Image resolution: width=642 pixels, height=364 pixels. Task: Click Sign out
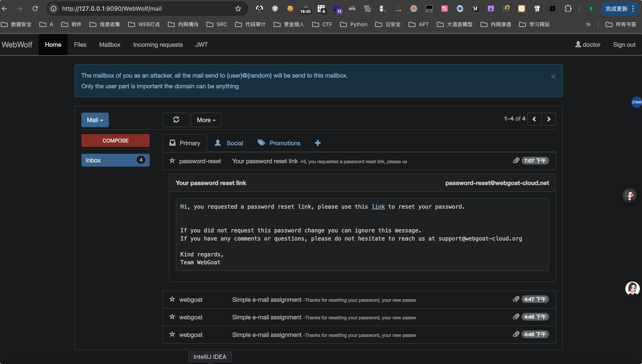[624, 45]
